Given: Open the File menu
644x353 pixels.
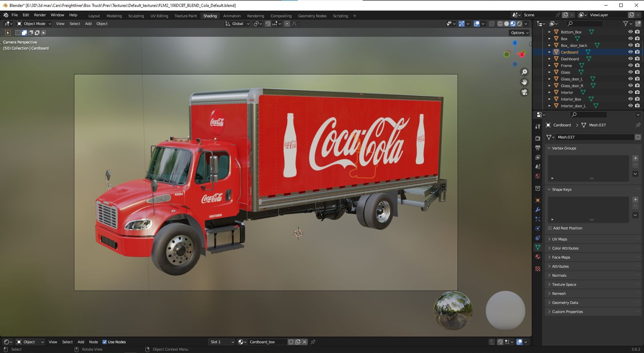Looking at the screenshot, I should (14, 15).
